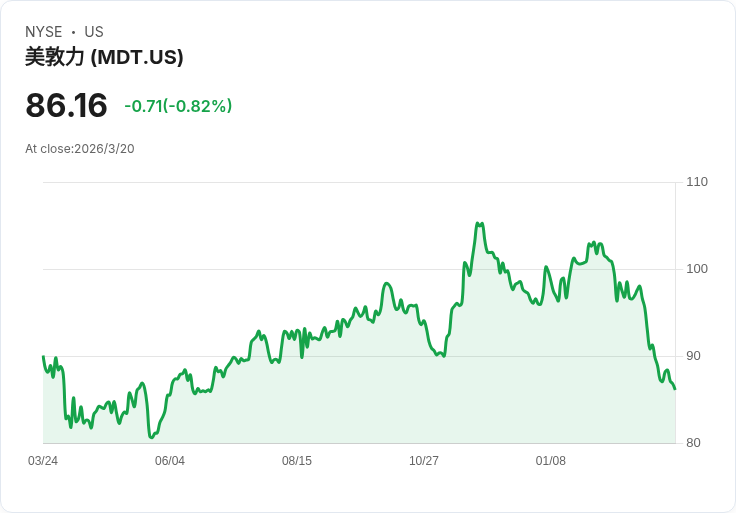The width and height of the screenshot is (736, 513).
Task: Click the At close:2026/3/20 timestamp
Action: click(x=80, y=149)
